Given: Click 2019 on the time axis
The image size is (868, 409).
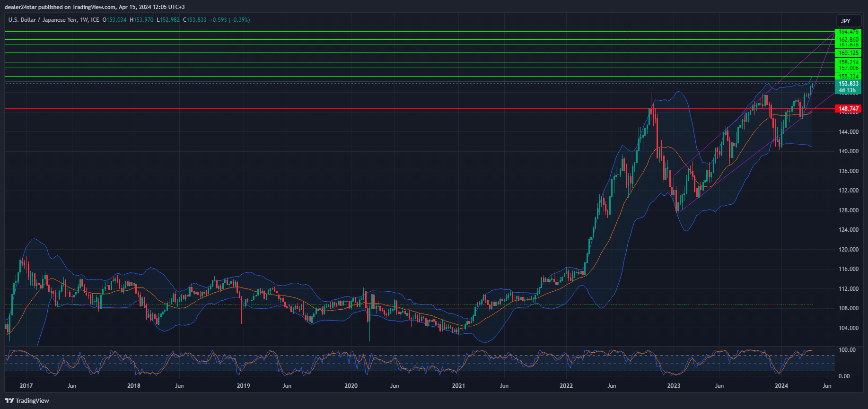Looking at the screenshot, I should click(244, 386).
